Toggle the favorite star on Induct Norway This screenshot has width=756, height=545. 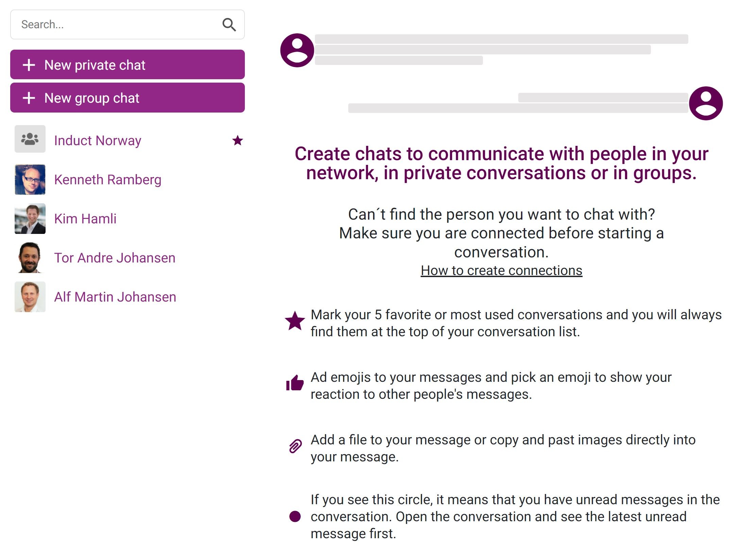[238, 140]
